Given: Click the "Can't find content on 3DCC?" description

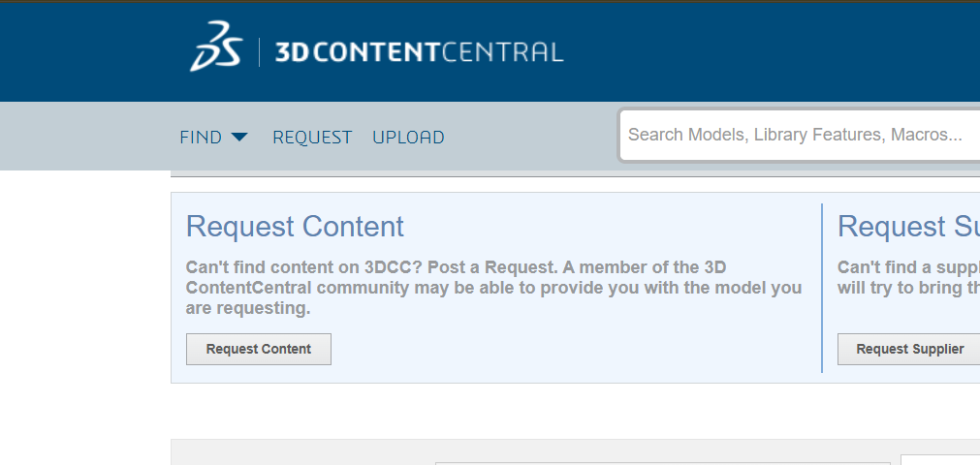Looking at the screenshot, I should (x=493, y=288).
